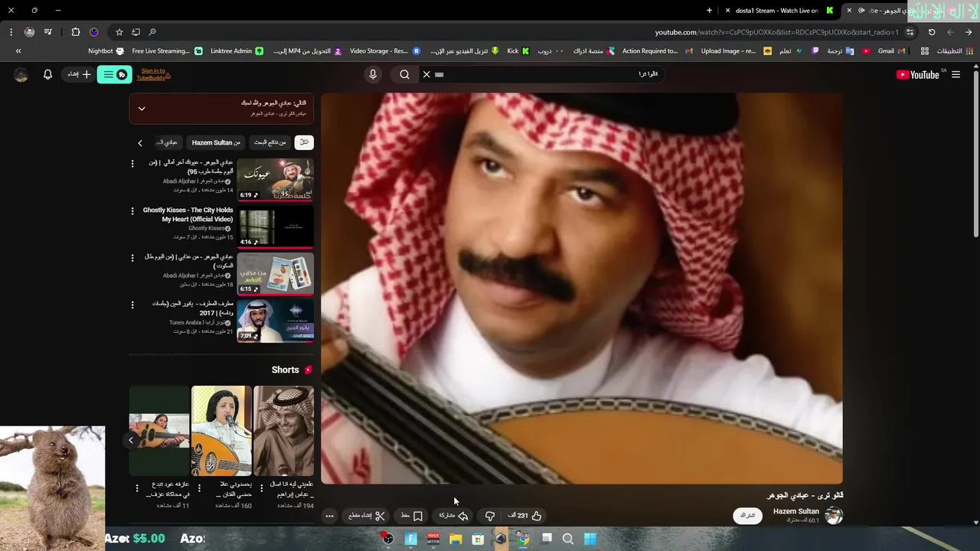Screen dimensions: 980x551
Task: Open the 7:09 Tunes Arabia video thumbnail
Action: pos(275,321)
